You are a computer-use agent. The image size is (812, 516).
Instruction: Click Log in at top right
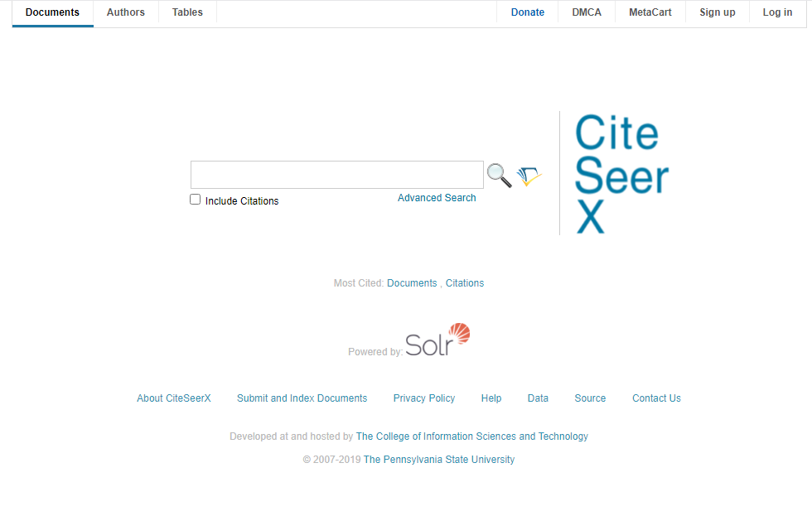[x=777, y=12]
